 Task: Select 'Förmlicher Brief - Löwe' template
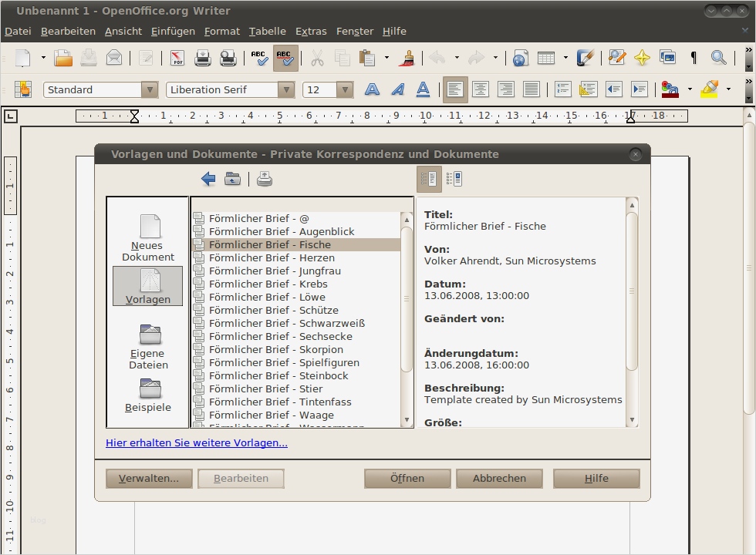(x=267, y=297)
